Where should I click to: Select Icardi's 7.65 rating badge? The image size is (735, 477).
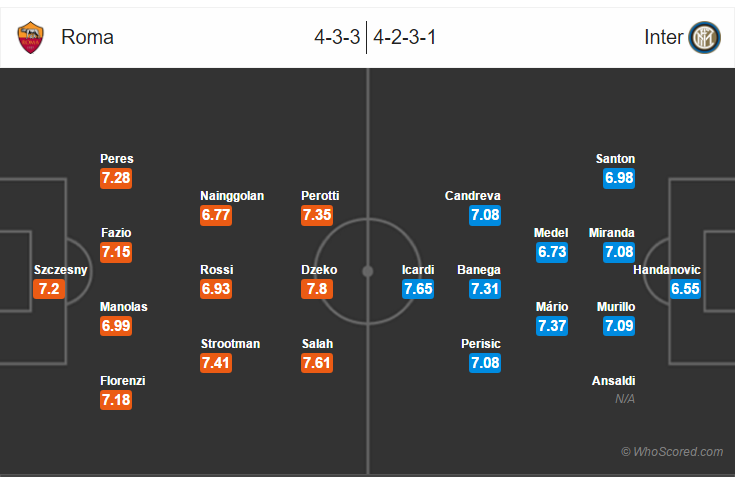click(418, 289)
